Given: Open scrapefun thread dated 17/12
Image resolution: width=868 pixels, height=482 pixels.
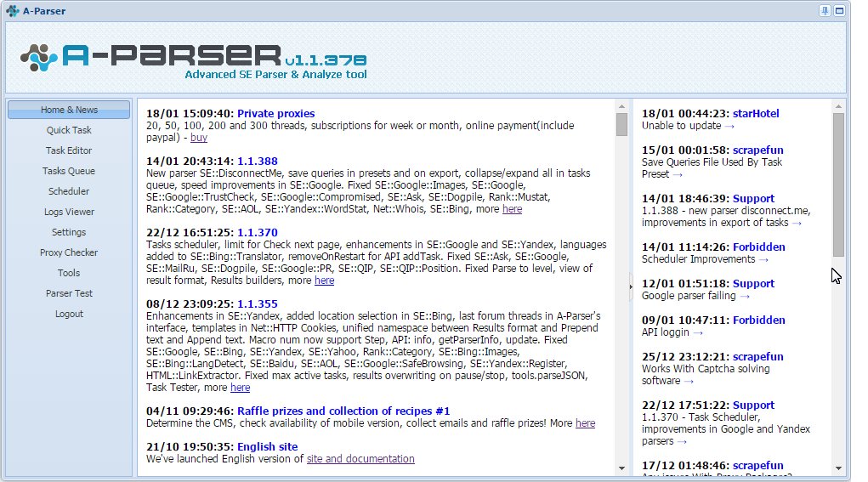Looking at the screenshot, I should tap(757, 465).
